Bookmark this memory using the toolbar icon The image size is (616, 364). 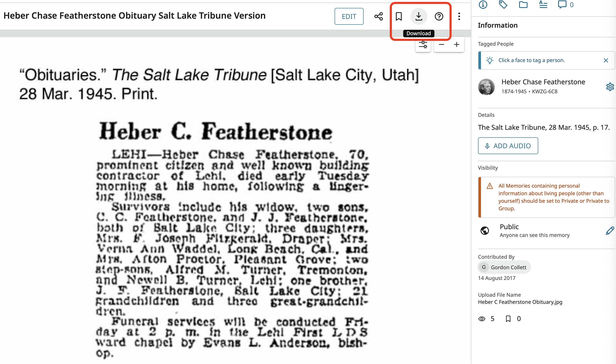[x=399, y=16]
